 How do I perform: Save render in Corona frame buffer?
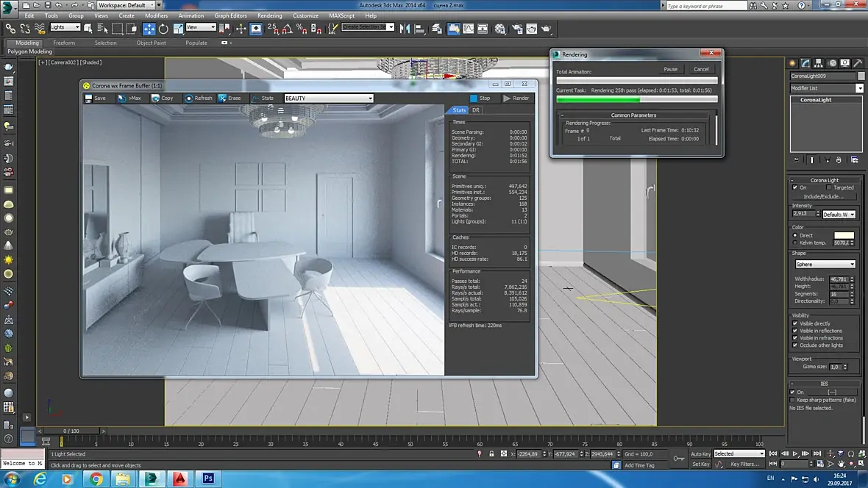(95, 98)
